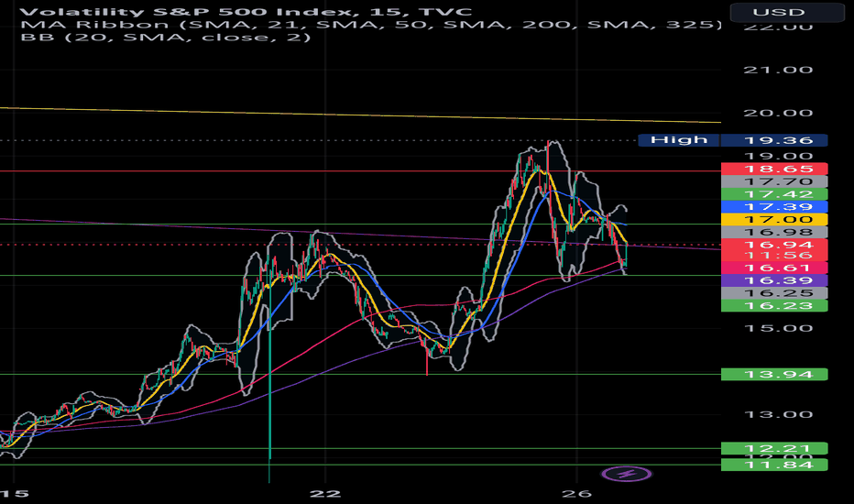Click the 11:56 countdown timer label
This screenshot has height=504, width=854.
pos(774,255)
